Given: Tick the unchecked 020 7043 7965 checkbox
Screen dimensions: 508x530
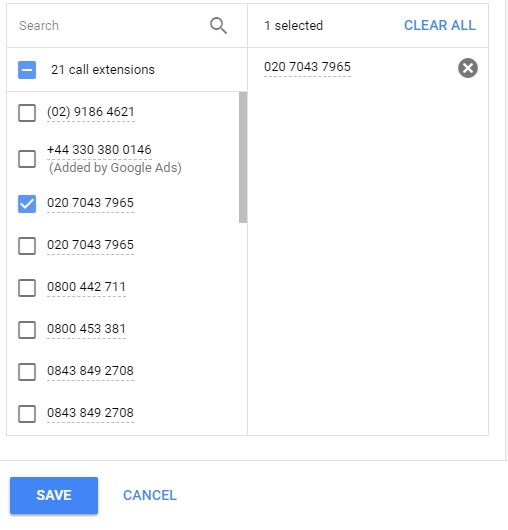Looking at the screenshot, I should (27, 246).
